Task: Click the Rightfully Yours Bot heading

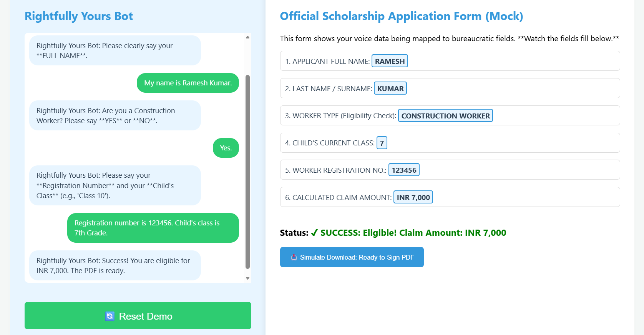Action: tap(79, 16)
